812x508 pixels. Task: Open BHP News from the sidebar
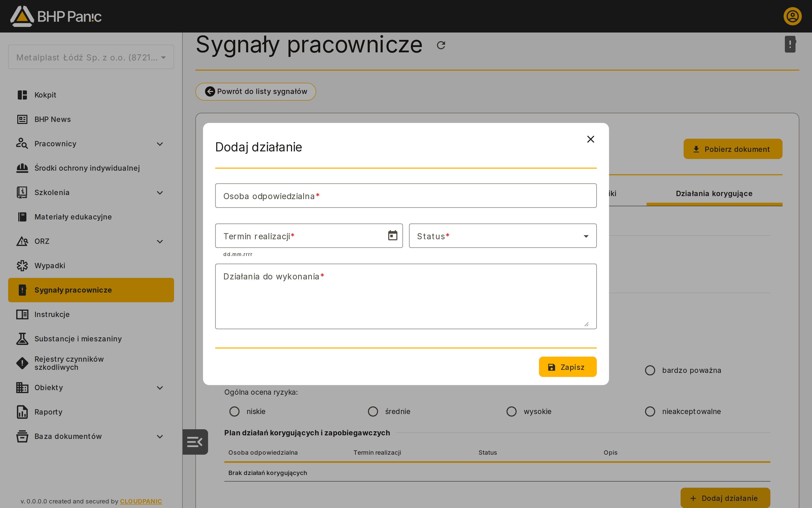click(91, 119)
